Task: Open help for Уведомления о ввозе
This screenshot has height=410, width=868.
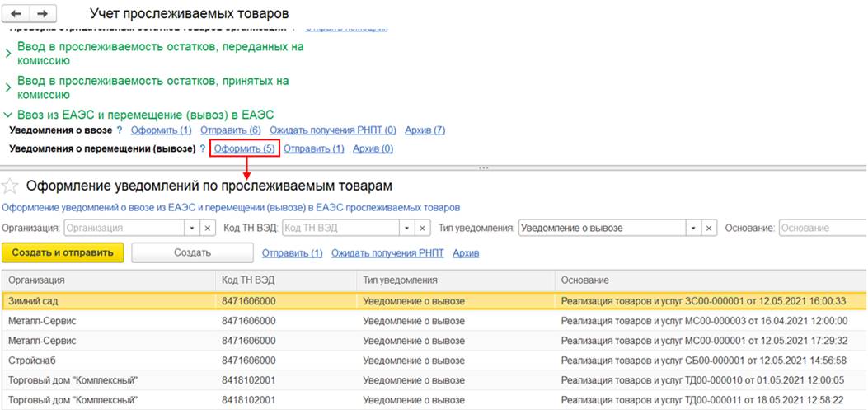Action: (x=120, y=130)
